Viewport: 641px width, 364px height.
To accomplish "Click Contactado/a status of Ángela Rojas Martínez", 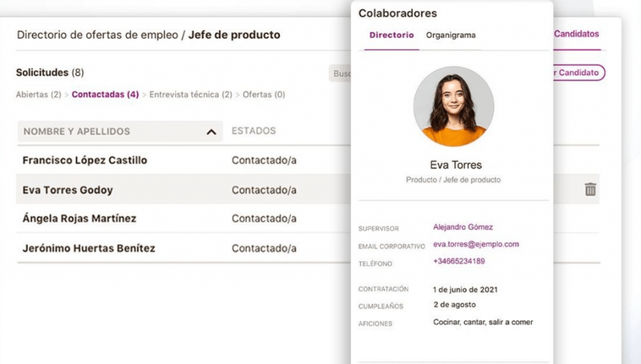I will (x=264, y=218).
